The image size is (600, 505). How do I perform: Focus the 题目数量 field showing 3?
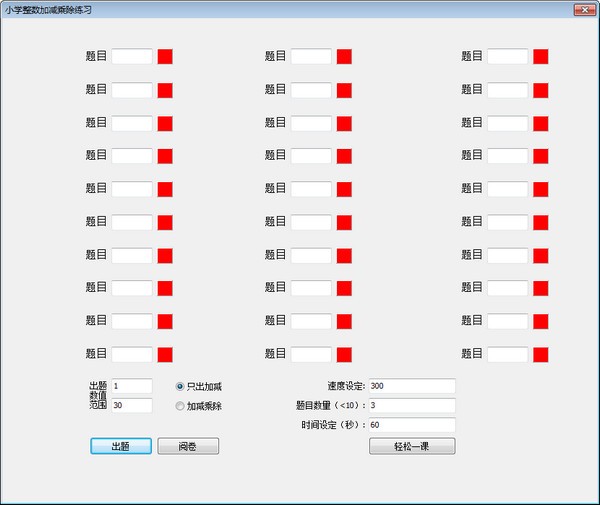point(411,405)
